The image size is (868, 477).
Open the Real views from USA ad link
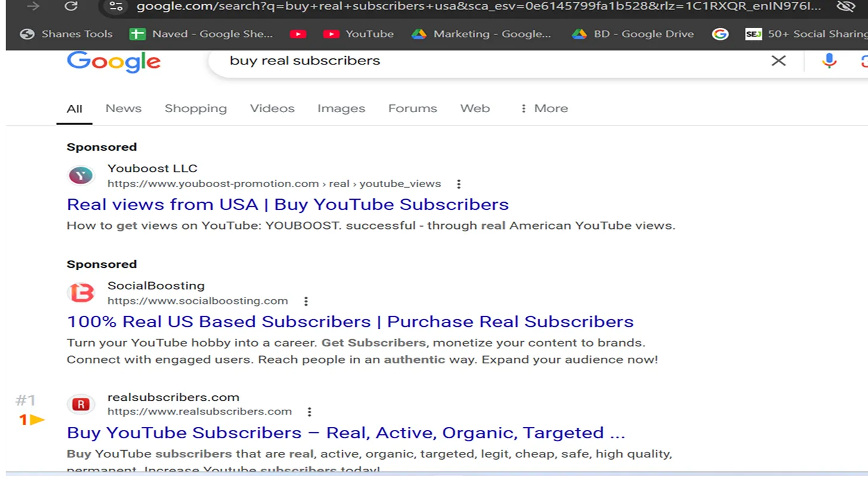[287, 205]
